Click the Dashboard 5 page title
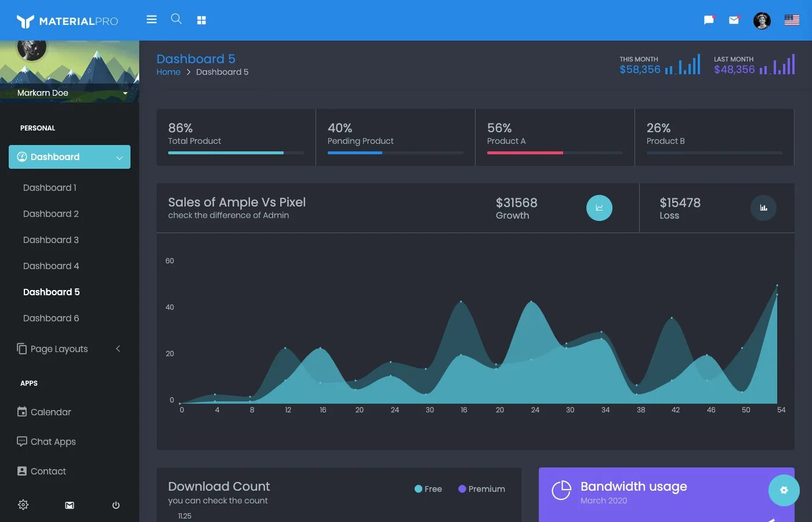This screenshot has height=522, width=812. 196,59
